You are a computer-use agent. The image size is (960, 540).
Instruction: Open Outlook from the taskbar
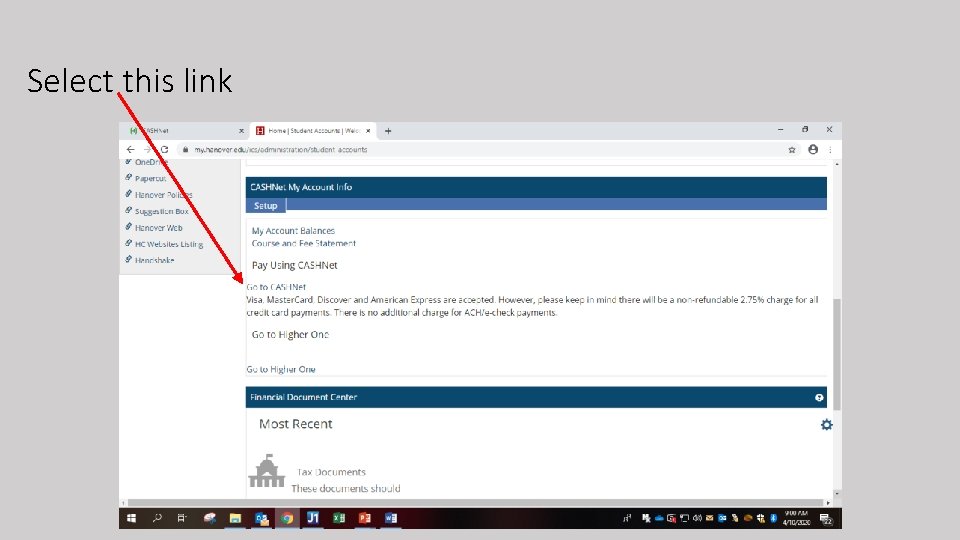click(261, 518)
